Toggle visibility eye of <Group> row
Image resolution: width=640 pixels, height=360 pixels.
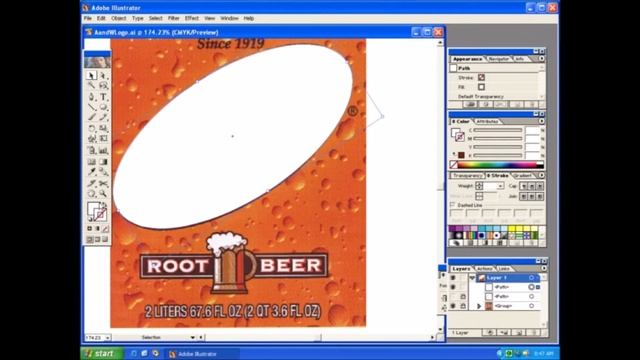(453, 306)
